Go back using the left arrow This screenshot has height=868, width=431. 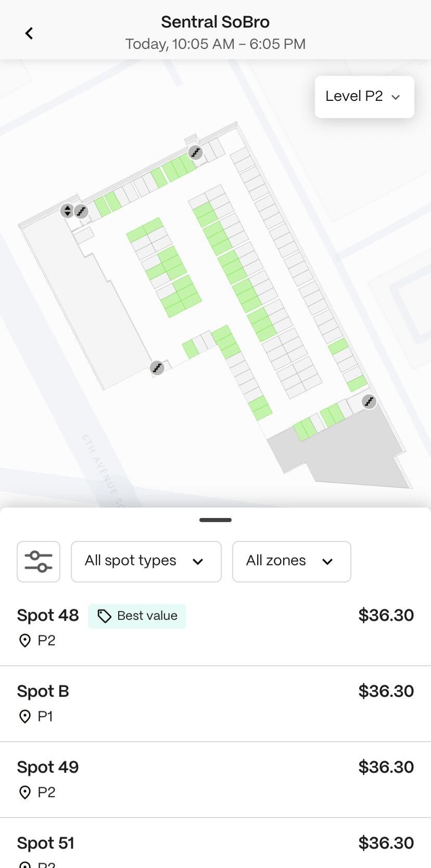coord(29,33)
